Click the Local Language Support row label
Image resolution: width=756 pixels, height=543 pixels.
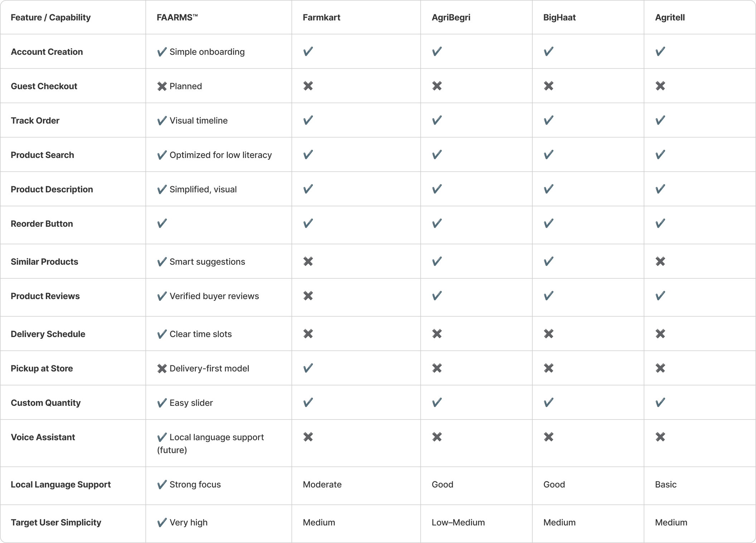point(60,485)
